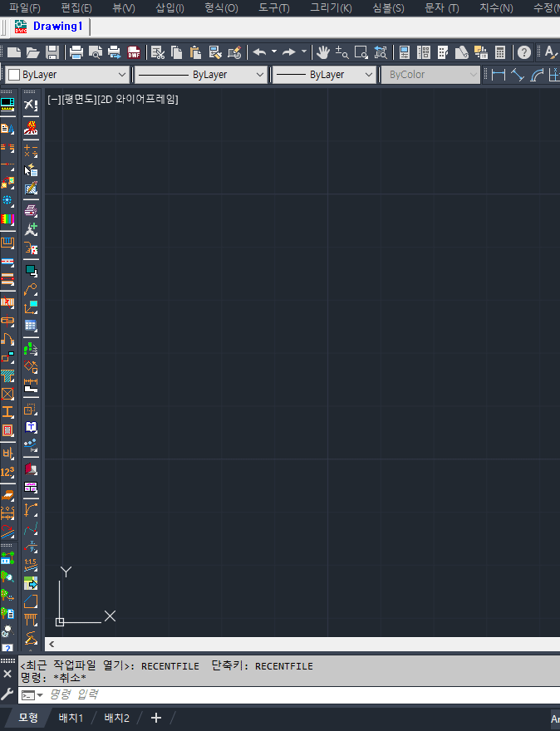This screenshot has height=731, width=560.
Task: Click the Undo arrow icon
Action: point(259,52)
